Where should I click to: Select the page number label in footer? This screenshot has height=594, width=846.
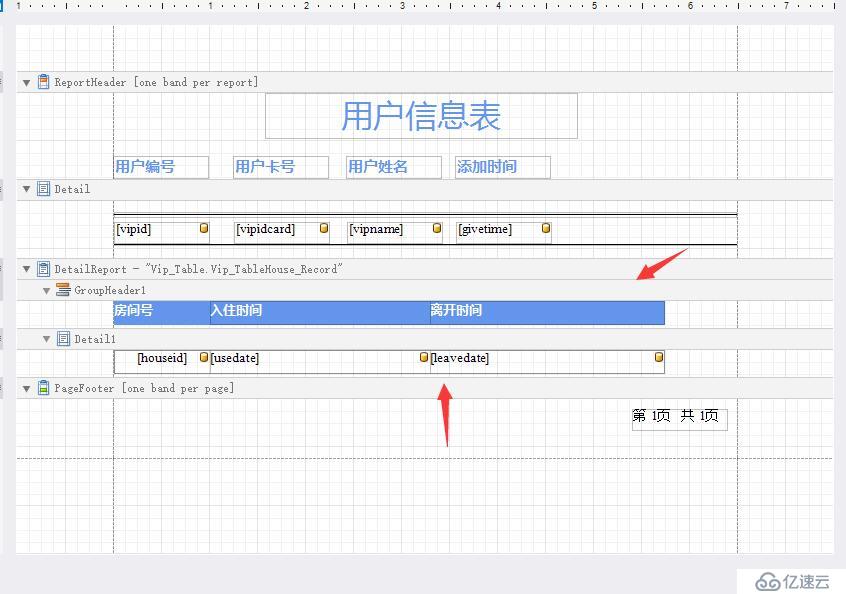(678, 416)
